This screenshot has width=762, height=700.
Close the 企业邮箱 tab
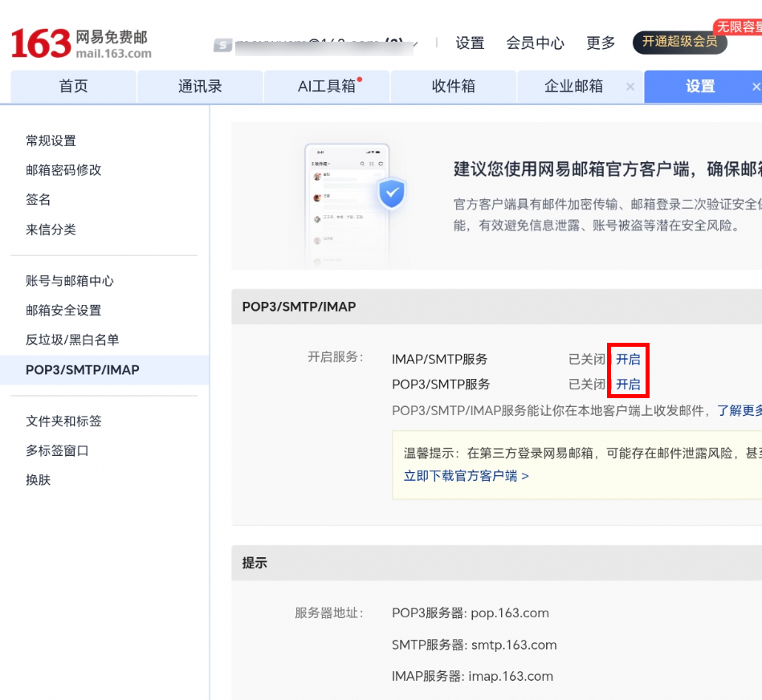630,87
